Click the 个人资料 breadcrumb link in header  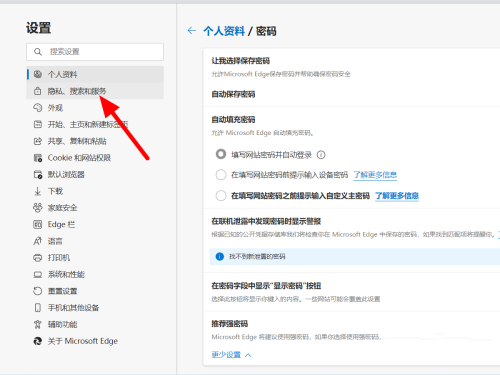(x=224, y=31)
